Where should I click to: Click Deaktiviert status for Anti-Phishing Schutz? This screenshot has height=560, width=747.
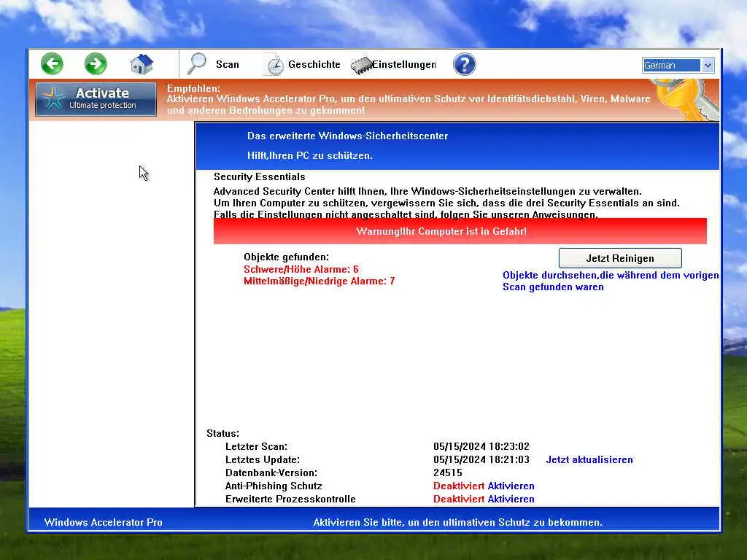(x=459, y=486)
